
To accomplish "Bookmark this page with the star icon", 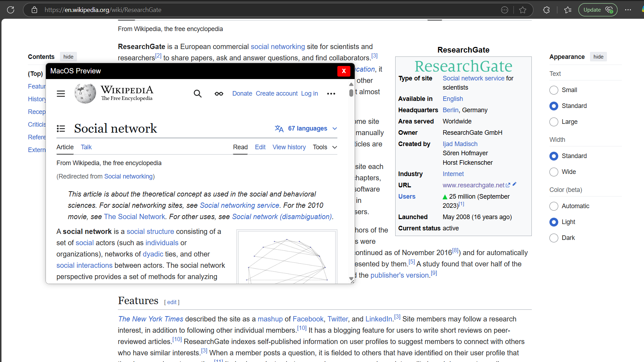I will coord(523,10).
